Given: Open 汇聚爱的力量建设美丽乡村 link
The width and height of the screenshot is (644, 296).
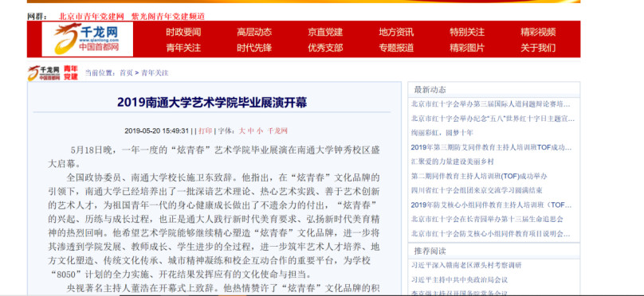Looking at the screenshot, I should pyautogui.click(x=452, y=162).
